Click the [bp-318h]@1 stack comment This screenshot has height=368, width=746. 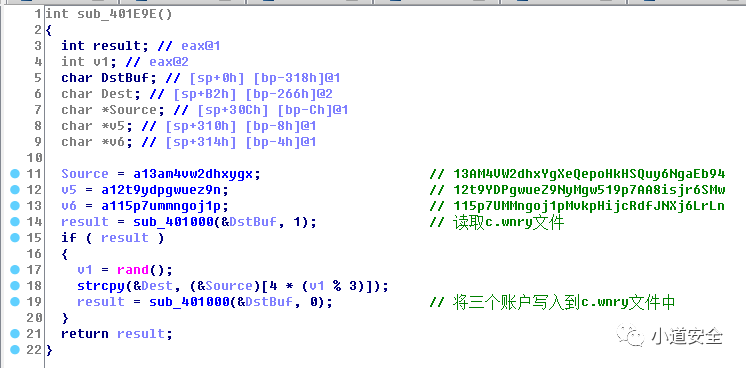point(297,78)
